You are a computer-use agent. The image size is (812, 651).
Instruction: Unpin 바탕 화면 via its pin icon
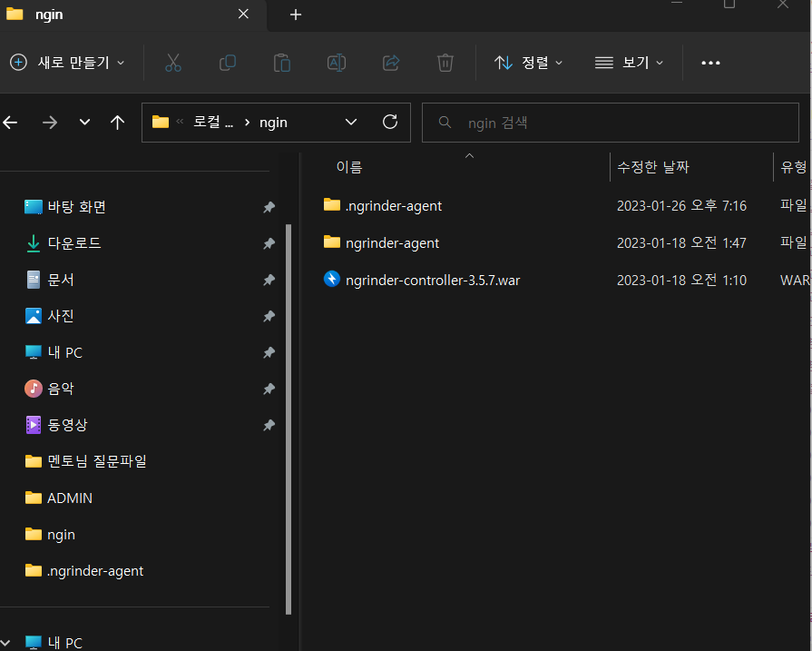(x=269, y=207)
